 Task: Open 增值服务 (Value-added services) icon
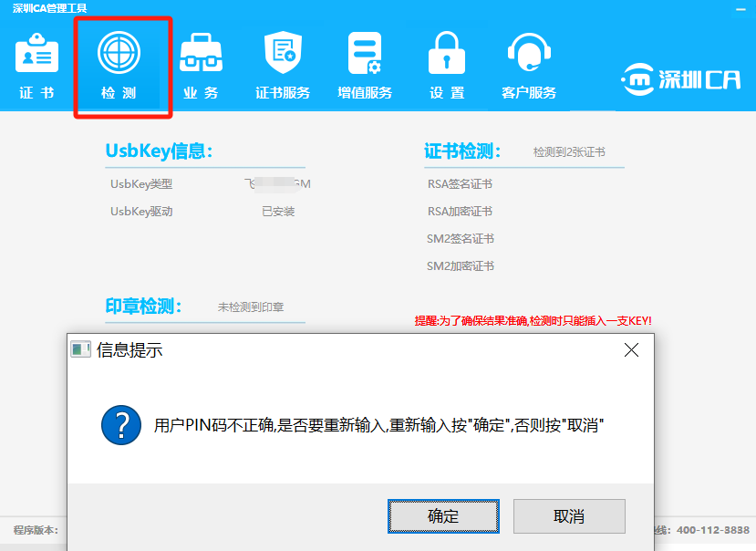365,53
